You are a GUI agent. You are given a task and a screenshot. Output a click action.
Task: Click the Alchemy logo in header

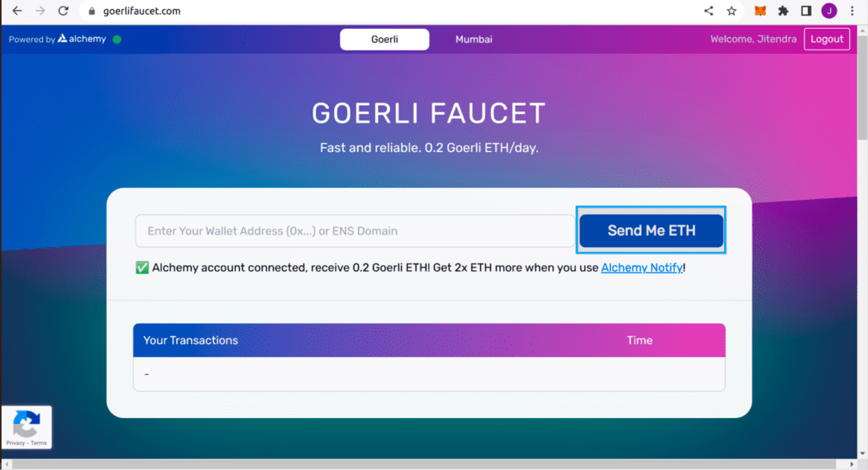pos(82,39)
